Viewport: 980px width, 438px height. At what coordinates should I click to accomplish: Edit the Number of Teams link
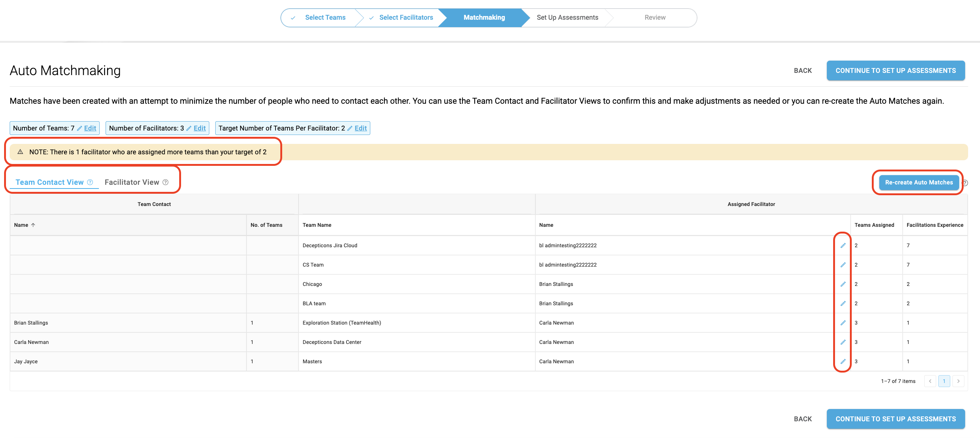coord(90,128)
